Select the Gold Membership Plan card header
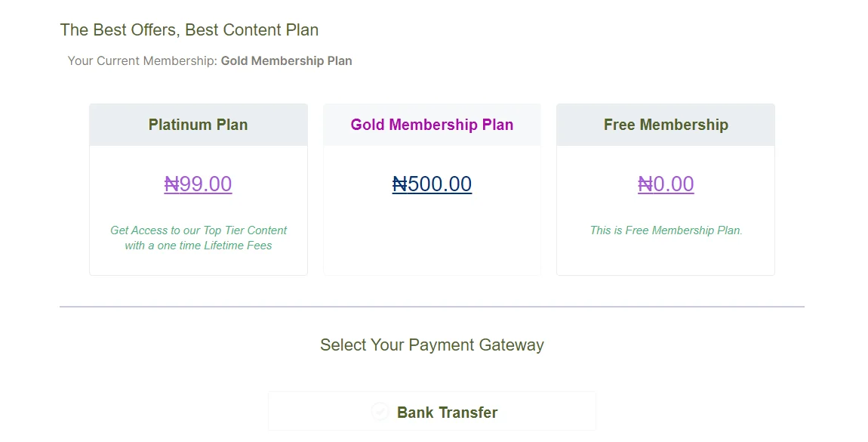The width and height of the screenshot is (868, 442). point(432,125)
